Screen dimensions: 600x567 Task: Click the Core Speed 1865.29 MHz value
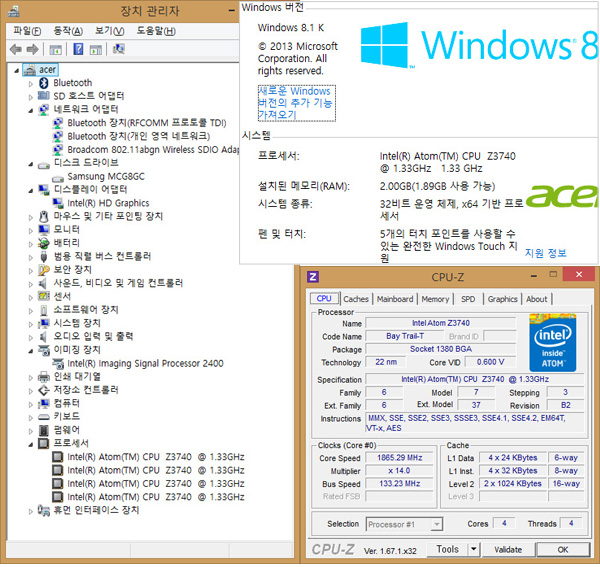[x=399, y=458]
